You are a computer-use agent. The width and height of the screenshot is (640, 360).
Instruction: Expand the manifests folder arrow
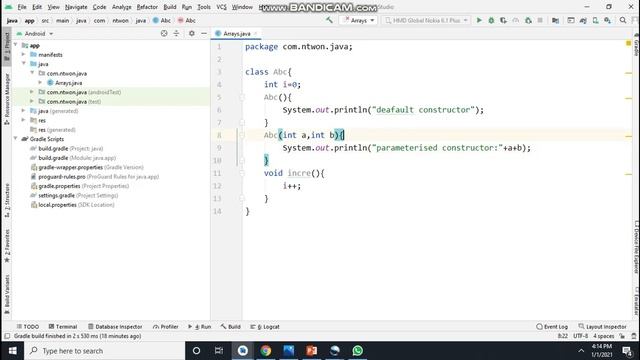coord(24,54)
